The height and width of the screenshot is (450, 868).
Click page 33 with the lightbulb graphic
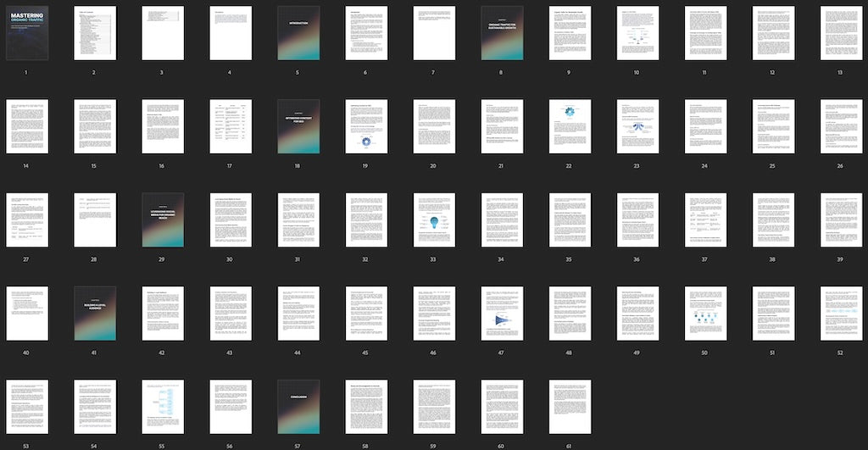coord(434,219)
